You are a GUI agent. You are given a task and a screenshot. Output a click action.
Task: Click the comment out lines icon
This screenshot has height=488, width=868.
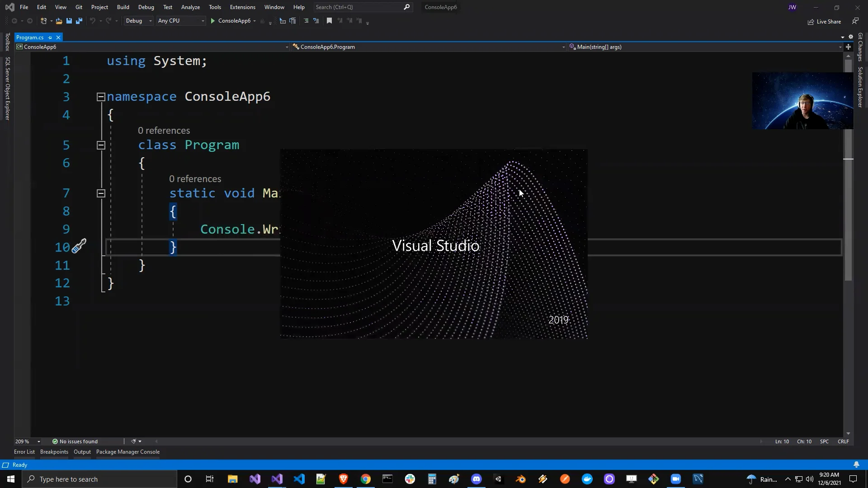point(306,21)
